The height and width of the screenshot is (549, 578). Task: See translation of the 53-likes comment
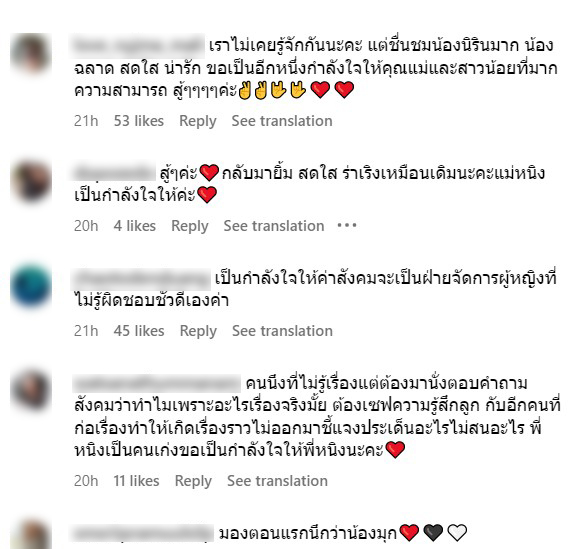click(282, 121)
